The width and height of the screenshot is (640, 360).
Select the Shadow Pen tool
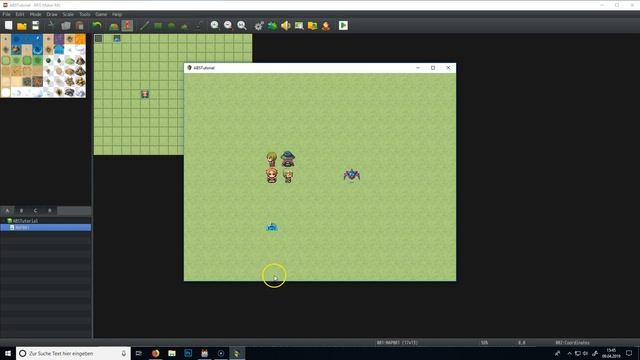tap(199, 25)
